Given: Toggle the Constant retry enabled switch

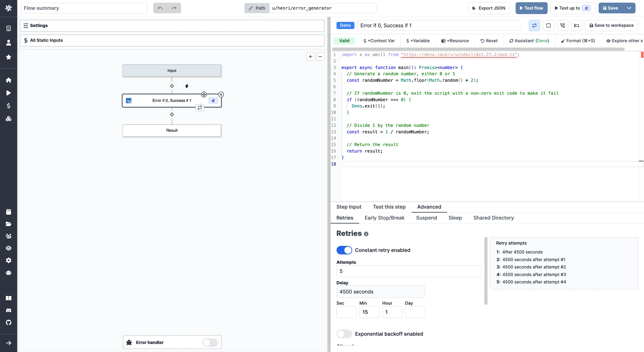Looking at the screenshot, I should point(344,250).
